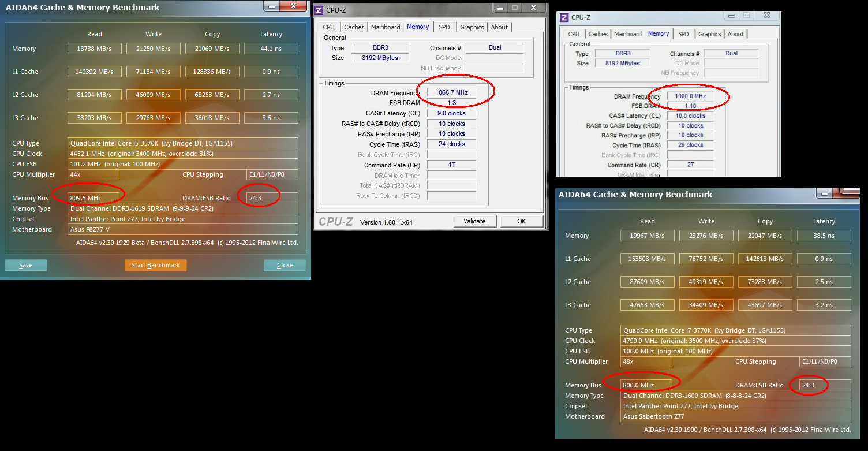Select the 1:10 FSB:DRAM ratio field
The image size is (868, 451).
691,106
